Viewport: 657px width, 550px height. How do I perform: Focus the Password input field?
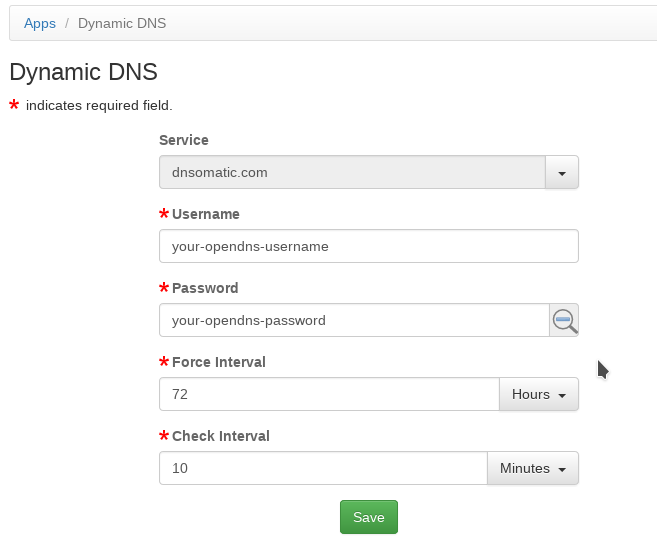pos(354,320)
